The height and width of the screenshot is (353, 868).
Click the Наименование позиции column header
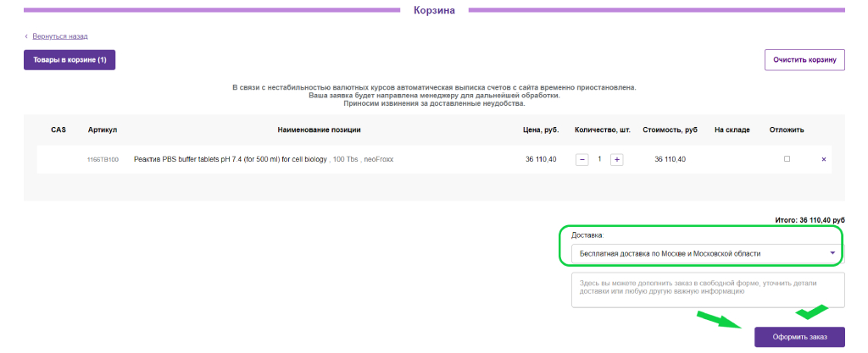[319, 130]
